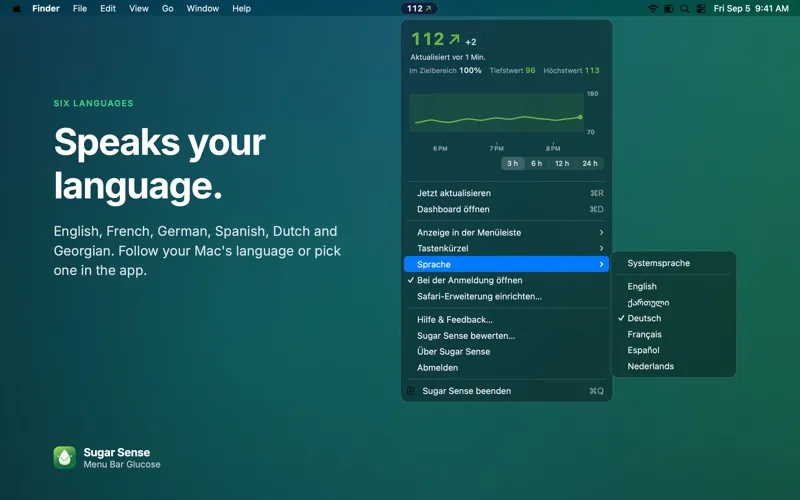Toggle Bei der Anmeldung öffnen
Viewport: 800px width, 500px height.
tap(506, 280)
